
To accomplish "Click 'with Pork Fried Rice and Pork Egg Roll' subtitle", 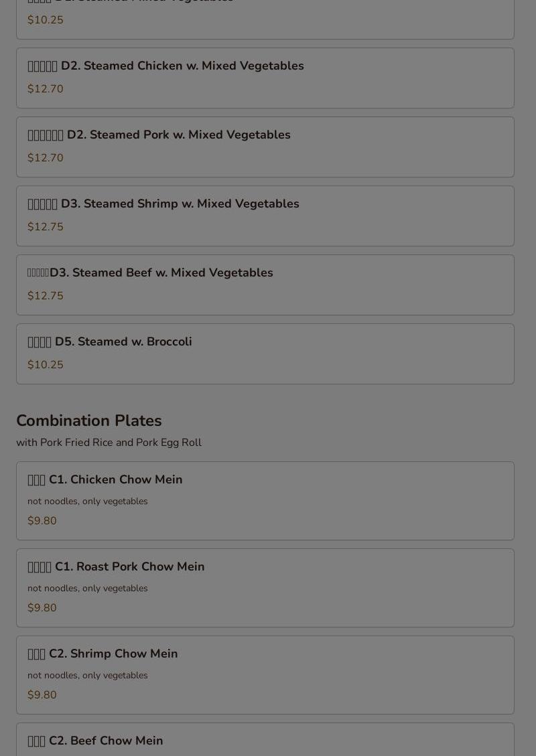I will click(109, 443).
